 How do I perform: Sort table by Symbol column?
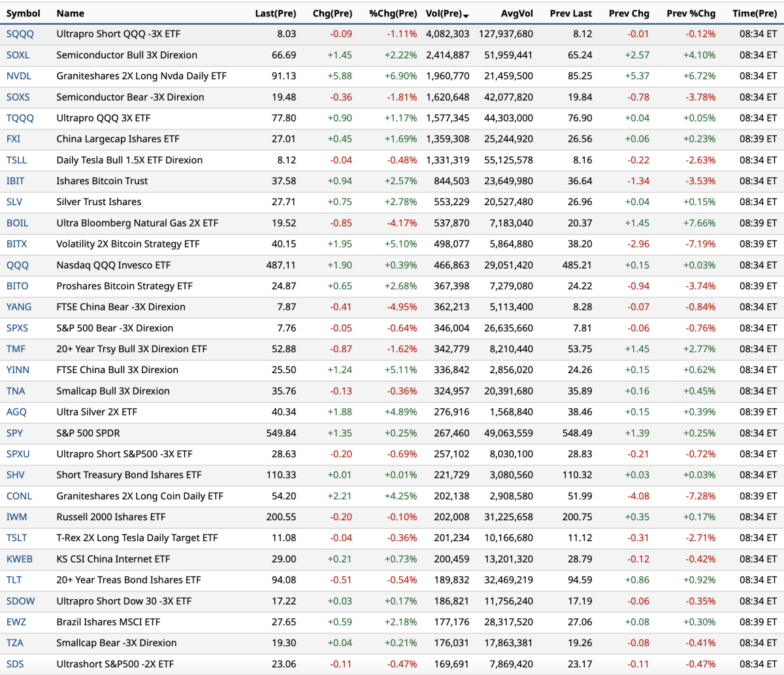point(23,13)
